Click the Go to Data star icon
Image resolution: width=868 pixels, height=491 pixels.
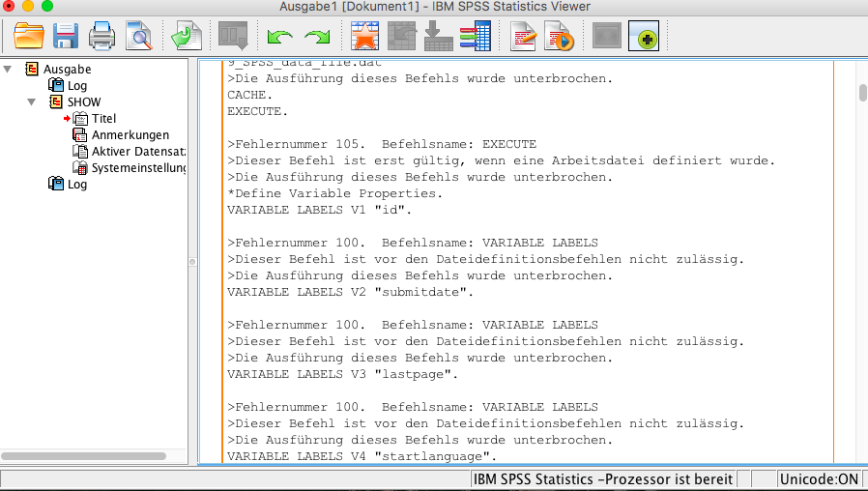(364, 37)
